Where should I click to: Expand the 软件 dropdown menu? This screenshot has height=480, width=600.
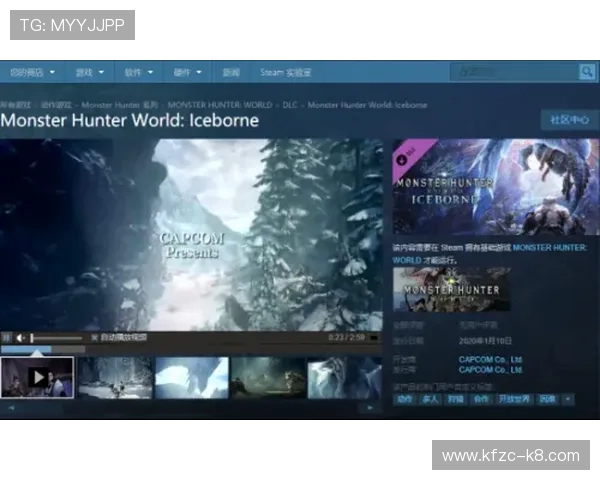pyautogui.click(x=138, y=72)
